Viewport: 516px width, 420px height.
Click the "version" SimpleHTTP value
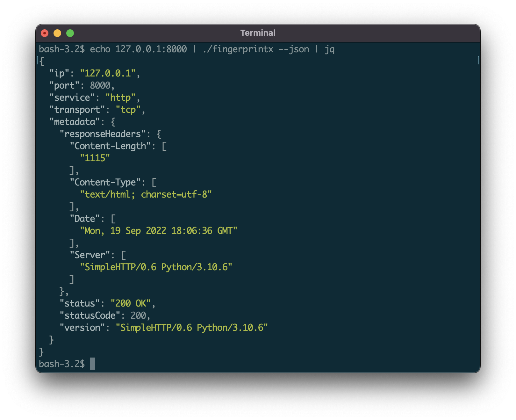coord(192,328)
